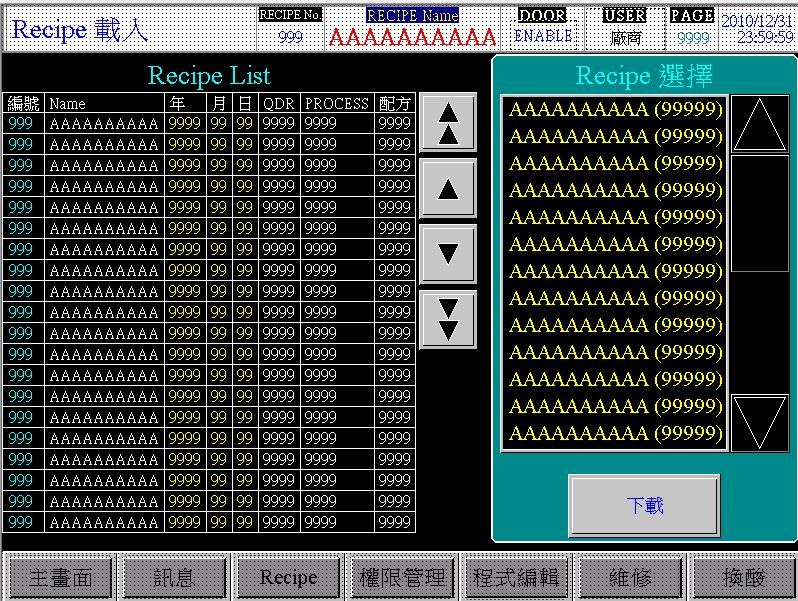Screen dimensions: 798x601
Task: Open the 程式編輯 program edit tab
Action: (516, 578)
